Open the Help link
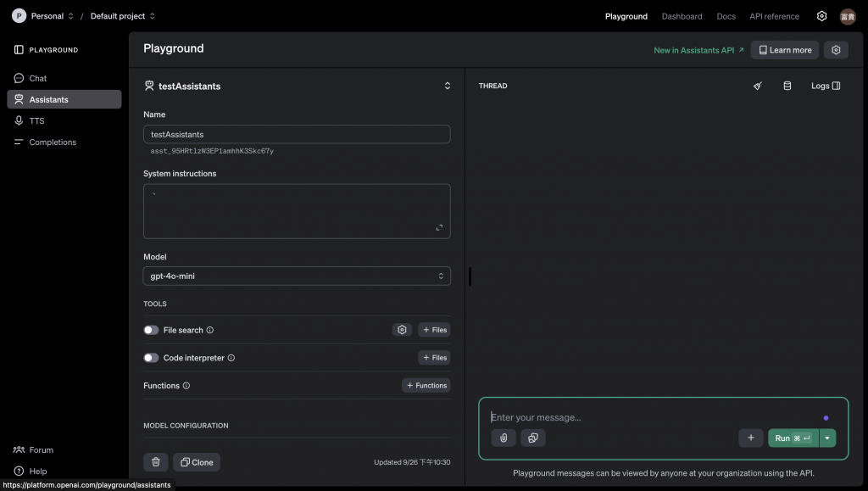 (x=31, y=471)
